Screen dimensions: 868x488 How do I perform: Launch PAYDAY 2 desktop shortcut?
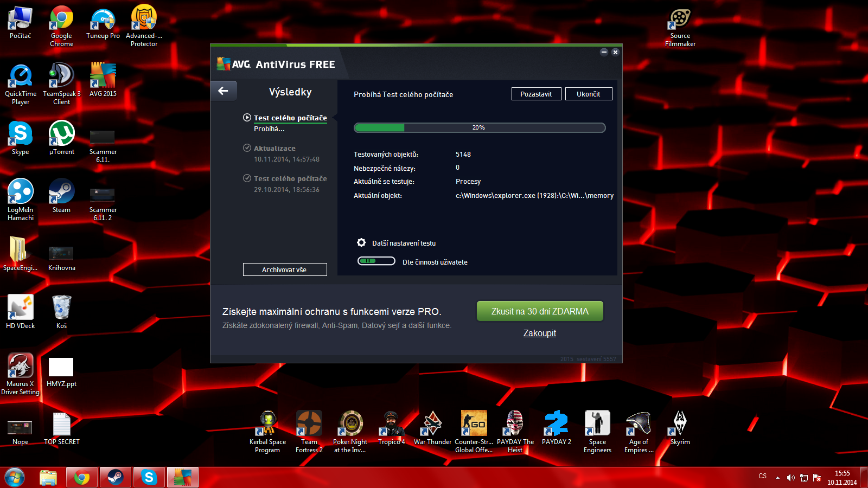557,428
